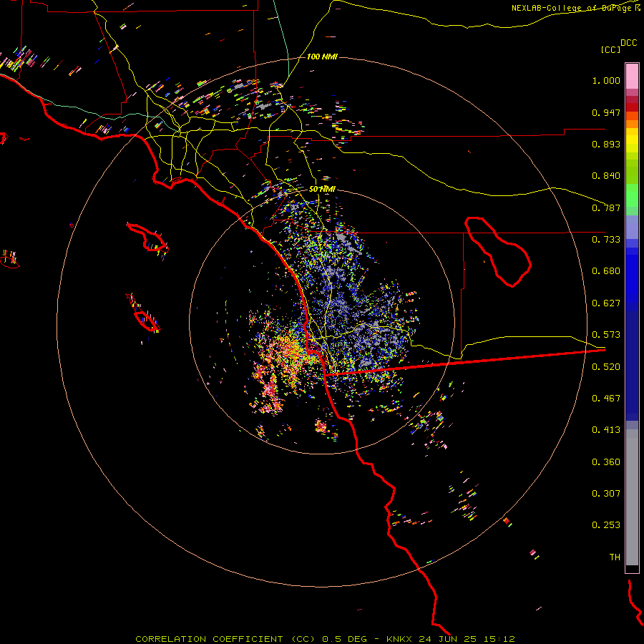
Task: Click the 50 NMI range ring label
Action: pos(322,189)
